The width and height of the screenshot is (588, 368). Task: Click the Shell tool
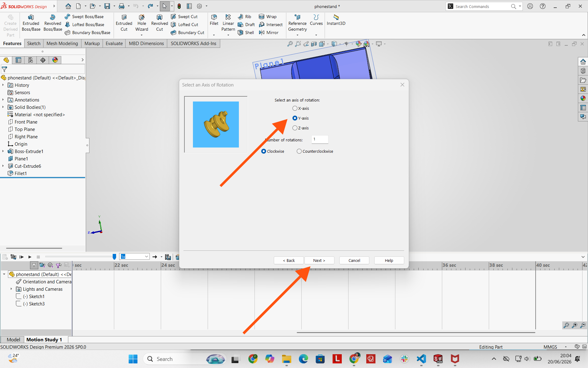[x=246, y=33]
